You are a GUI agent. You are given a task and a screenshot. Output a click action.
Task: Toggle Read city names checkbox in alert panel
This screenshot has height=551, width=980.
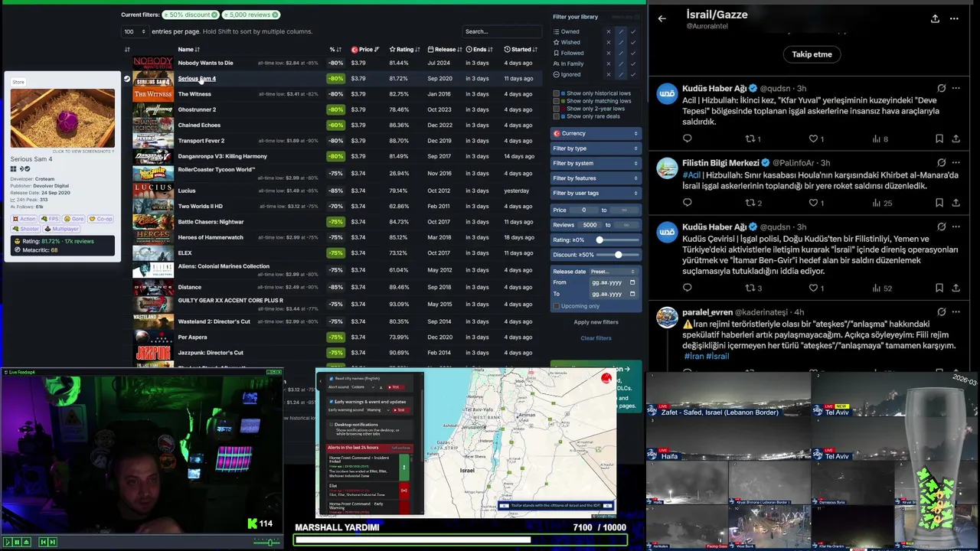click(x=331, y=378)
